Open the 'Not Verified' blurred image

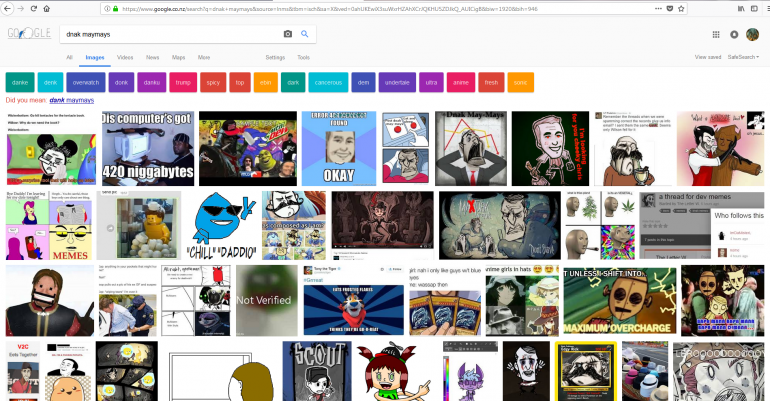click(x=267, y=300)
